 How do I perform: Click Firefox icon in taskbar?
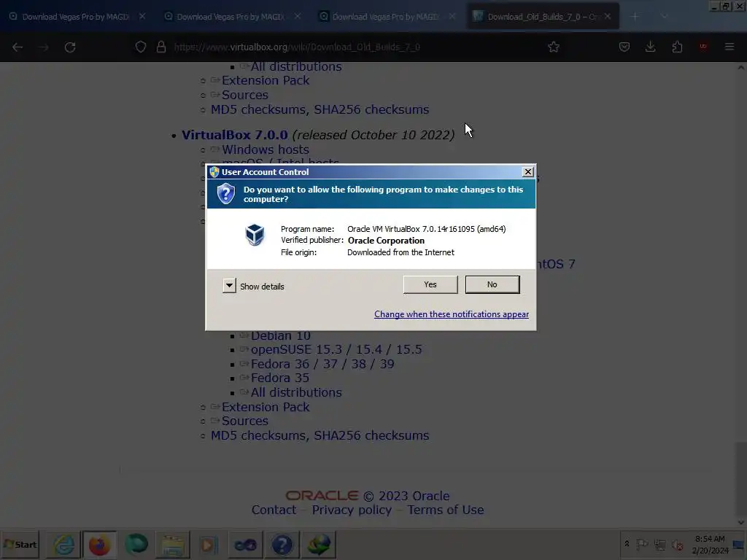(x=99, y=544)
